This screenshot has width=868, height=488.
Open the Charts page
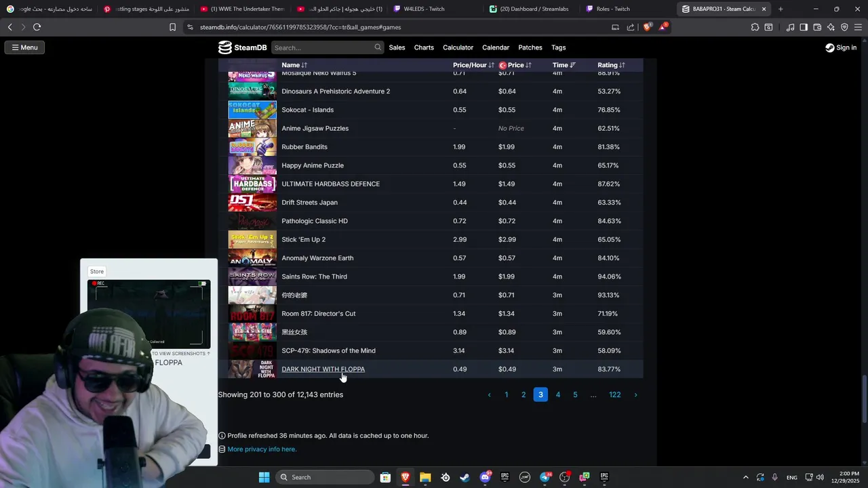(x=424, y=47)
